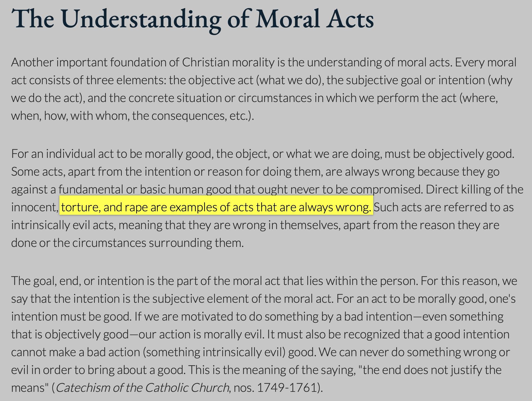The height and width of the screenshot is (401, 532).
Task: Click the italic "Catechism of the Catholic Church" citation
Action: [x=143, y=388]
